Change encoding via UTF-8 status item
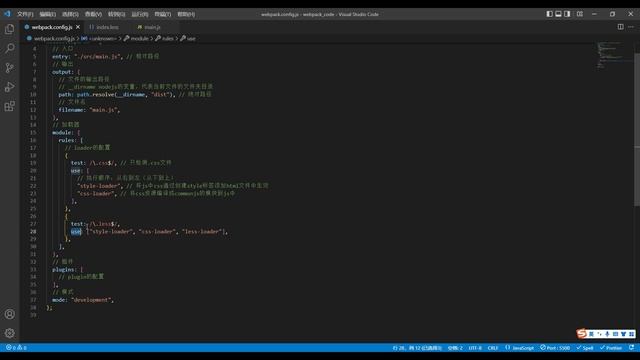The height and width of the screenshot is (360, 640). [x=475, y=348]
